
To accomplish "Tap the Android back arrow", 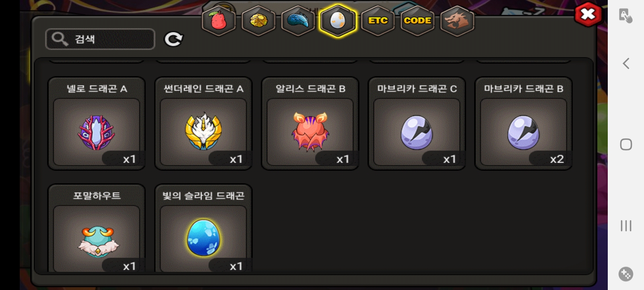I will pyautogui.click(x=626, y=63).
